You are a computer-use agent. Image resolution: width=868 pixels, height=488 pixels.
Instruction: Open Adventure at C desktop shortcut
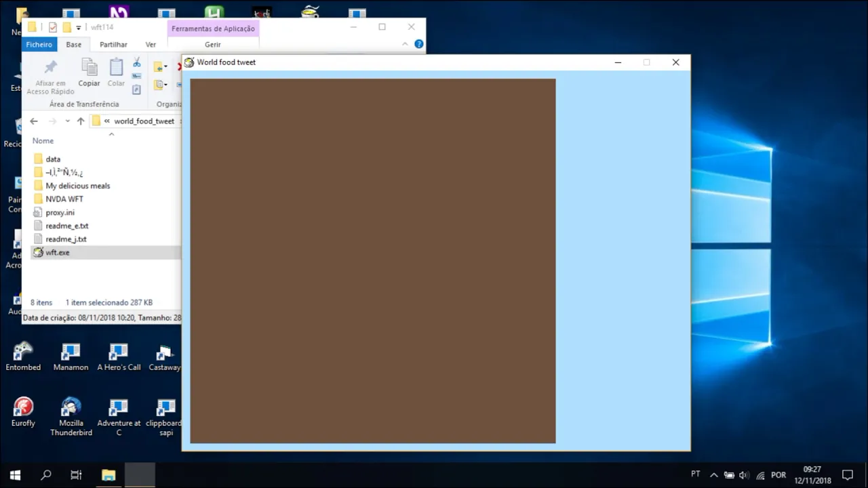[119, 417]
